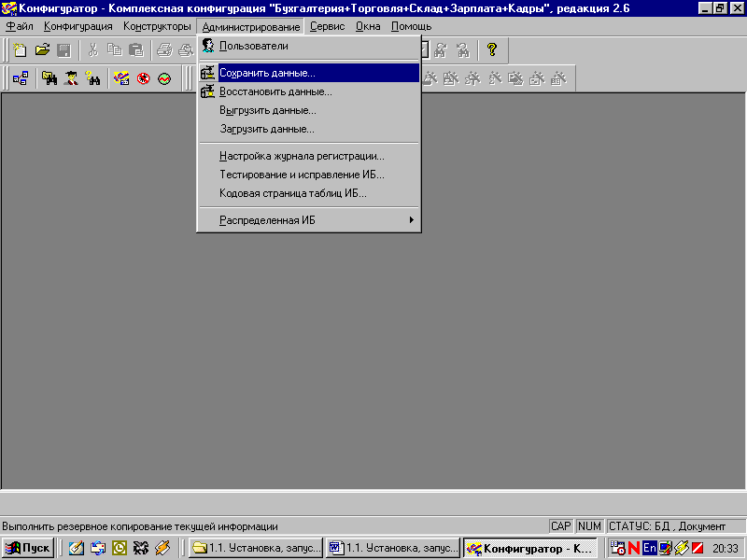
Task: Click the red slashed tray icon
Action: [x=698, y=548]
